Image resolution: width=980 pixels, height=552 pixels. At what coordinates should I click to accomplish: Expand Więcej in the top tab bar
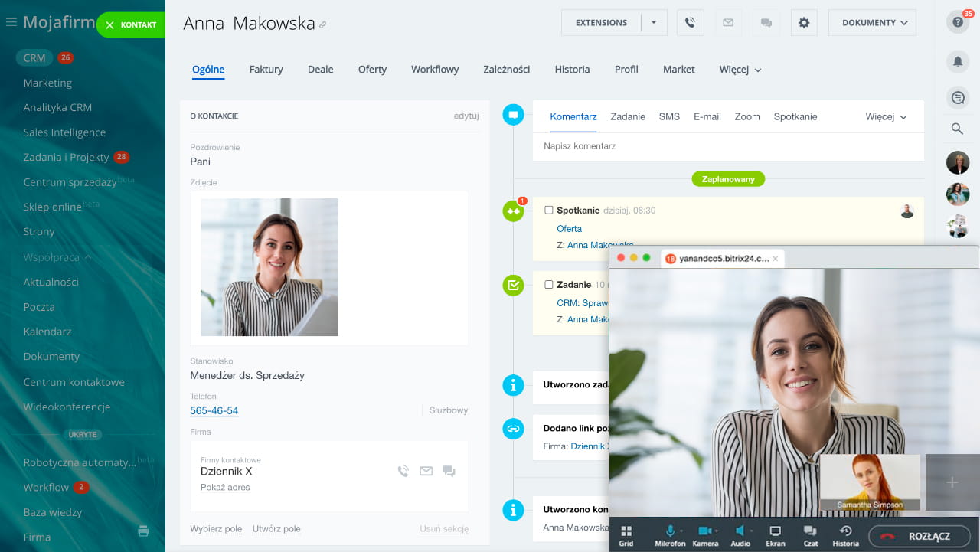pos(740,70)
